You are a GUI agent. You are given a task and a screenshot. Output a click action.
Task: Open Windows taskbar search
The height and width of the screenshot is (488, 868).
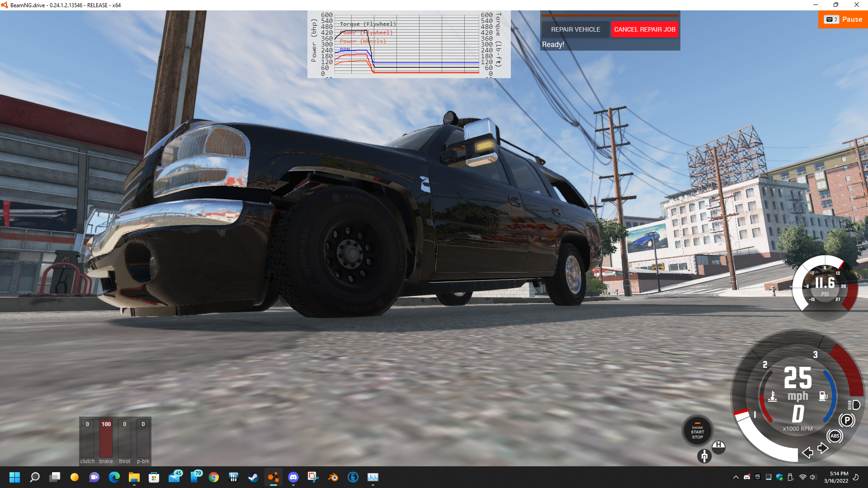35,477
